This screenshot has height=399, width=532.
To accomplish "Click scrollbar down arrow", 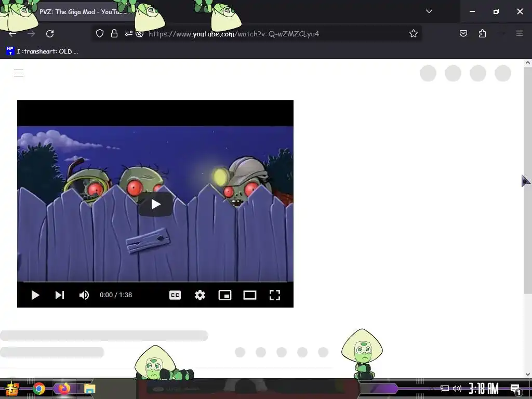I will click(x=528, y=374).
